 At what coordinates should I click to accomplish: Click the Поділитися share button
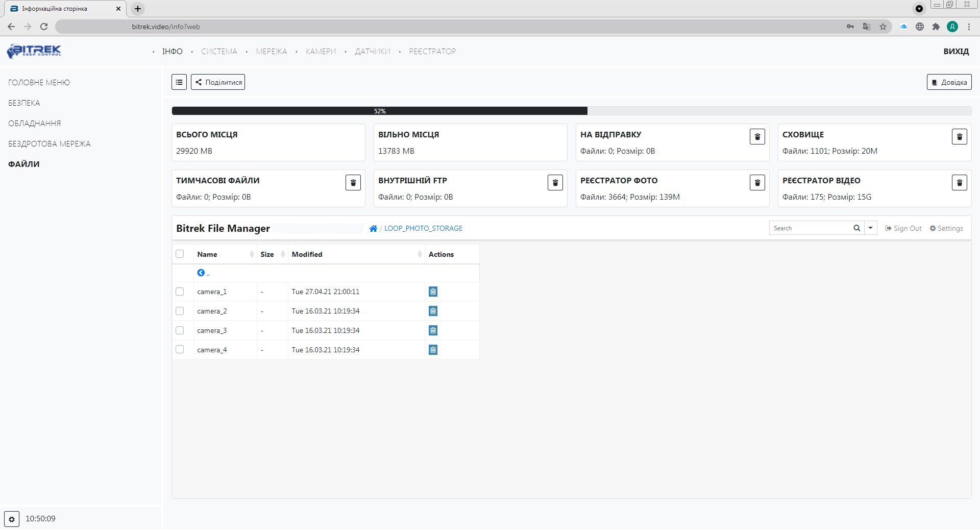click(x=218, y=82)
